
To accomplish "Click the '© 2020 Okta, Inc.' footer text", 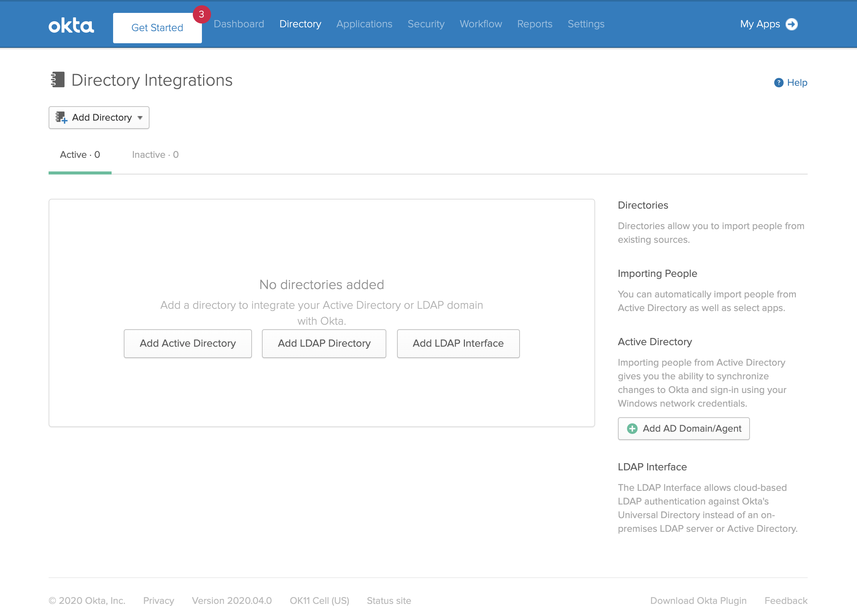I will click(x=87, y=600).
